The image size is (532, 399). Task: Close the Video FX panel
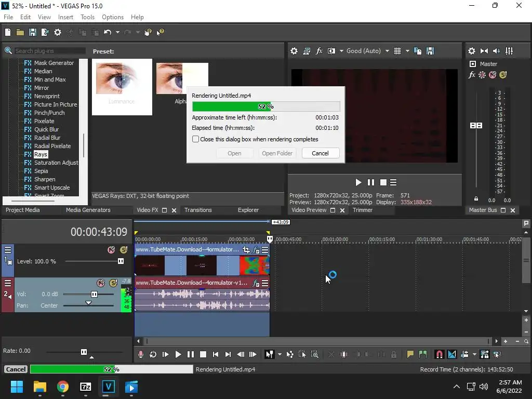coord(174,210)
